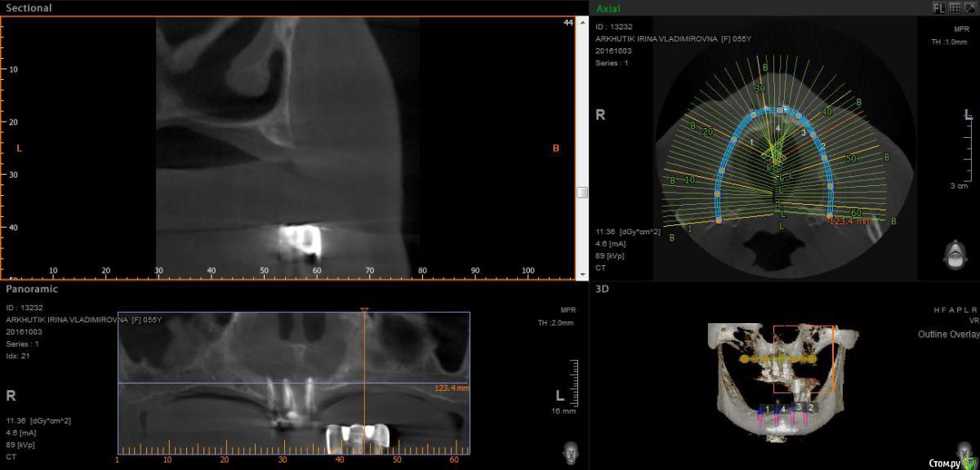Click the TH :1.0mm thickness in Axial view
Viewport: 980px width, 470px height.
948,41
